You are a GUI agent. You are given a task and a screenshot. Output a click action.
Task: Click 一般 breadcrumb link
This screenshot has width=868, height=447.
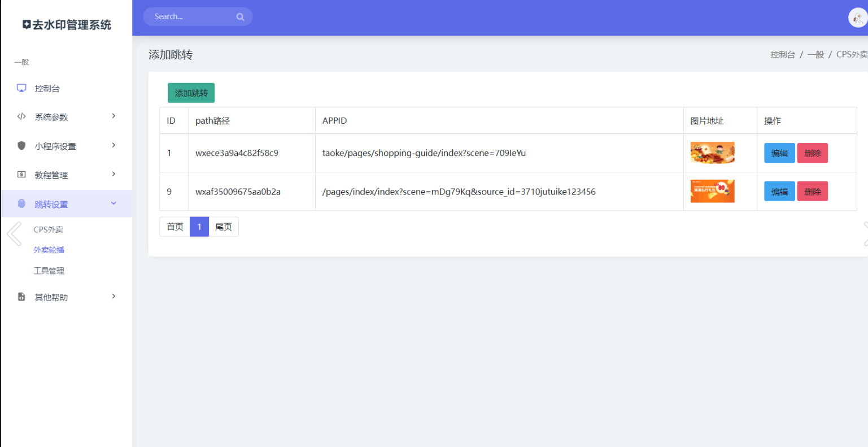pyautogui.click(x=815, y=54)
